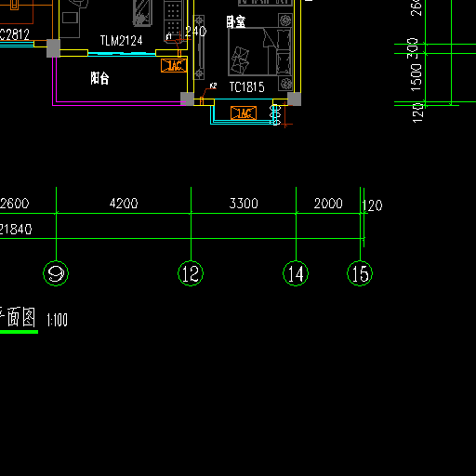
Task: Select the axis bubble numbered 12
Action: 191,273
